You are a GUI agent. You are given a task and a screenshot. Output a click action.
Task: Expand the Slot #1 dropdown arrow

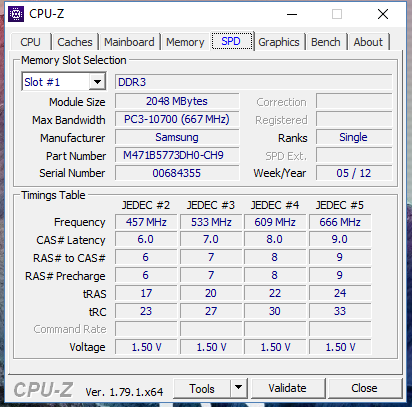[97, 82]
